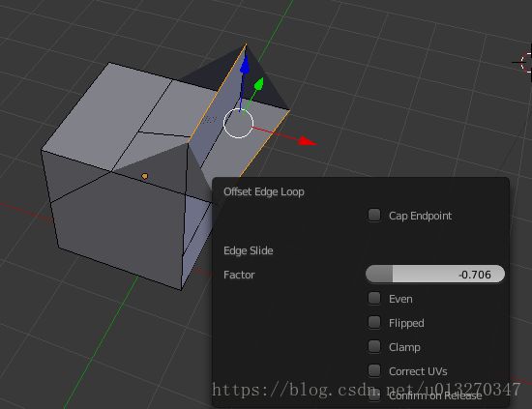Image resolution: width=532 pixels, height=409 pixels.
Task: Click the white circle gizmo center
Action: click(238, 123)
